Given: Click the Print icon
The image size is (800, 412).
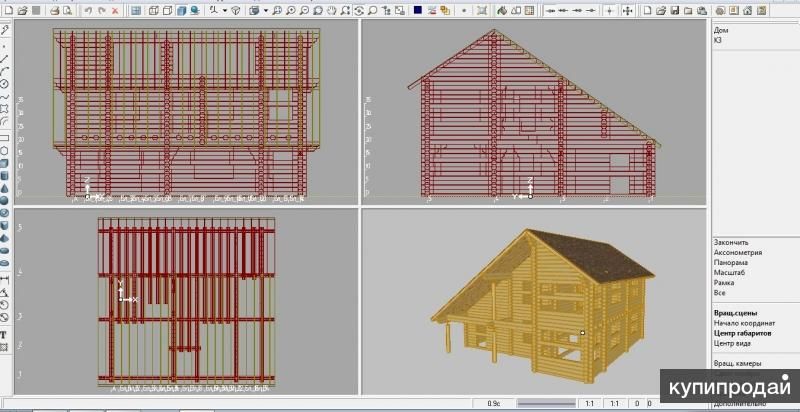Looking at the screenshot, I should coord(54,10).
